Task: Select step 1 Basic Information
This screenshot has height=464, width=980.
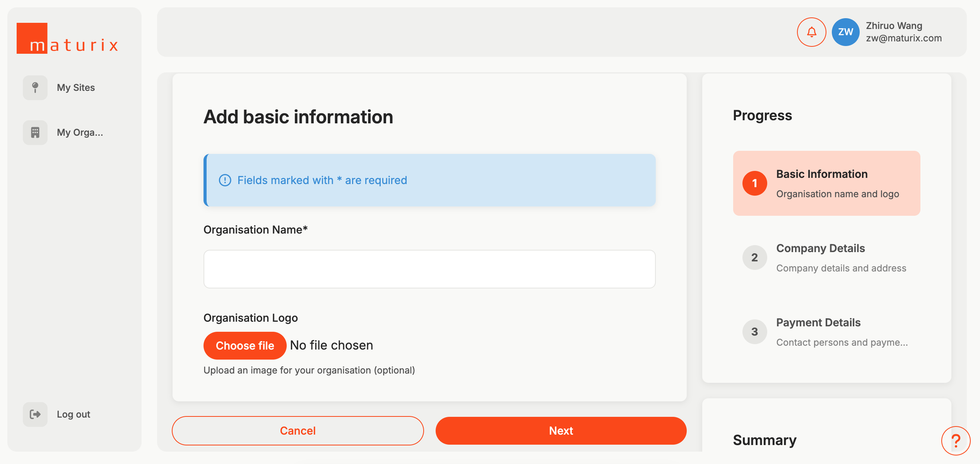Action: click(826, 183)
